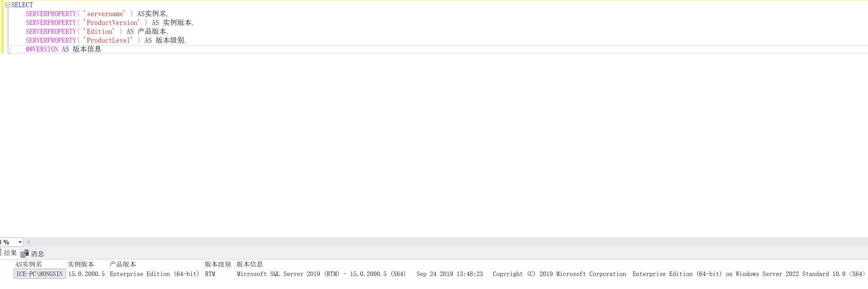
Task: Open the editor zoom percentage dropdown
Action: pos(20,242)
